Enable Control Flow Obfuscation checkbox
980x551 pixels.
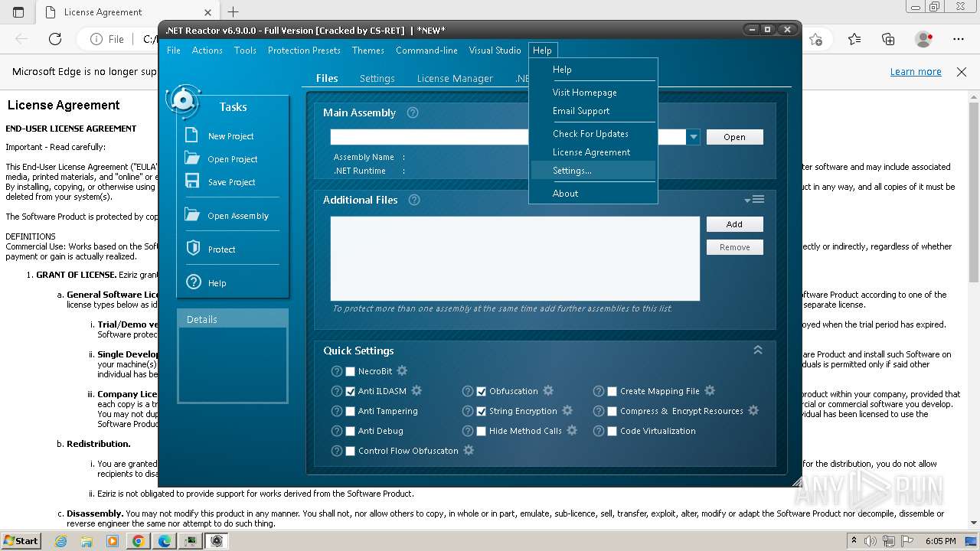(351, 451)
